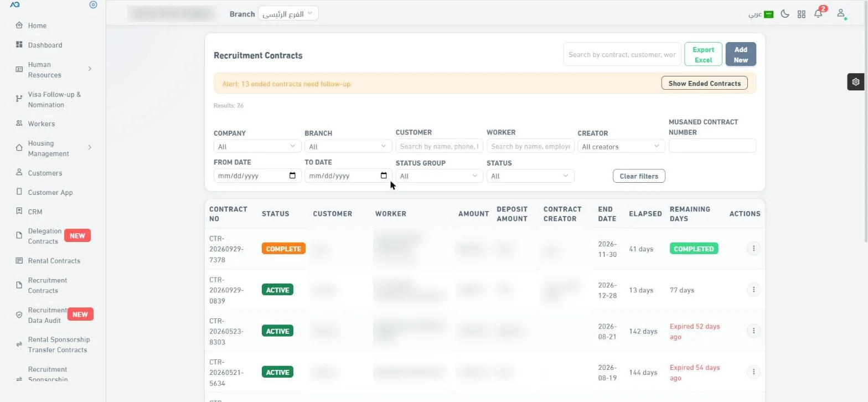Screen dimensions: 868x402
Task: Click the contracts search field
Action: pos(622,54)
